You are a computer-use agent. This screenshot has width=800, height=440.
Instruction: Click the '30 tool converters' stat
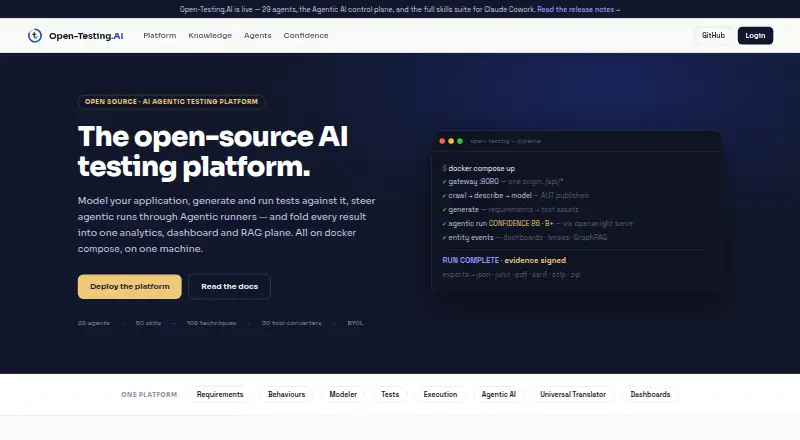coord(291,323)
